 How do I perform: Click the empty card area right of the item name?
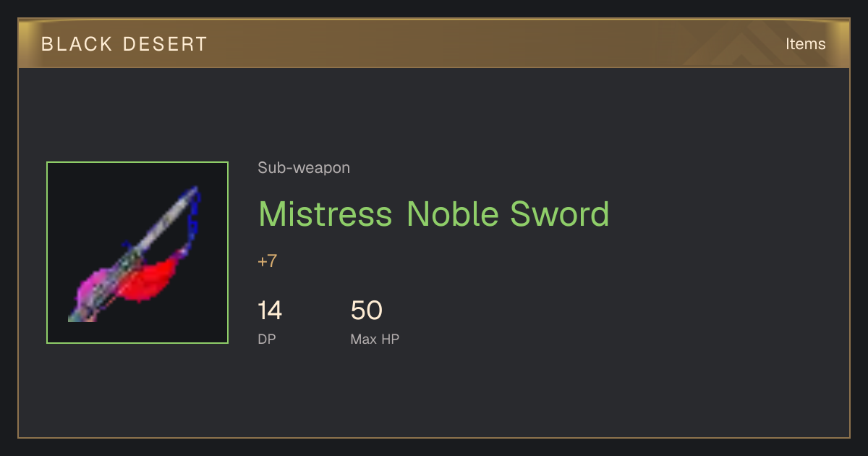pos(723,214)
